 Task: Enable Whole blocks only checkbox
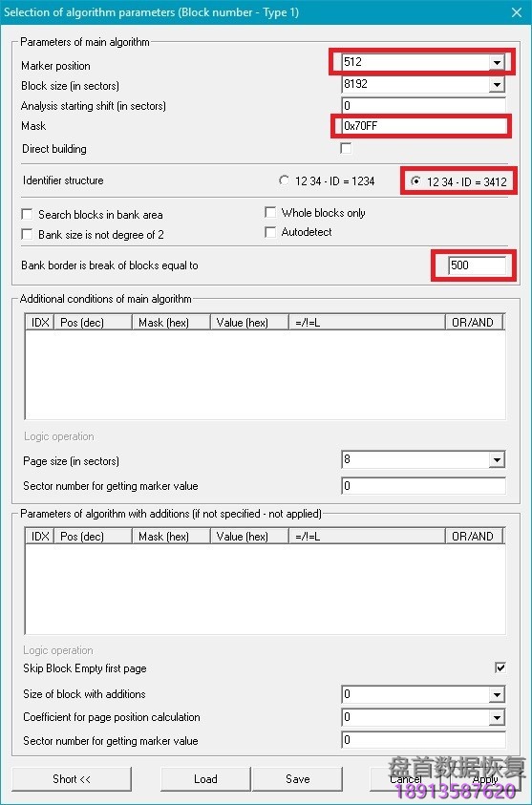point(270,212)
